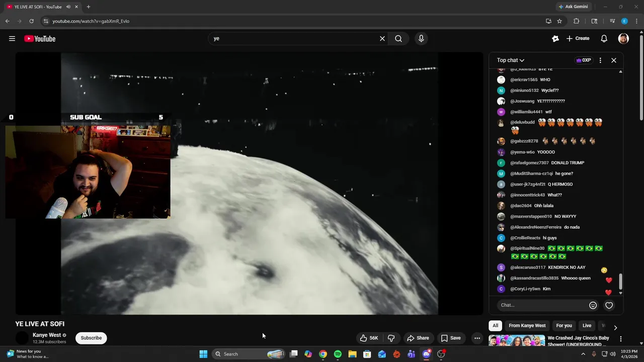Select the From Kanye West chip
Screen dimensions: 644x362
[527, 325]
